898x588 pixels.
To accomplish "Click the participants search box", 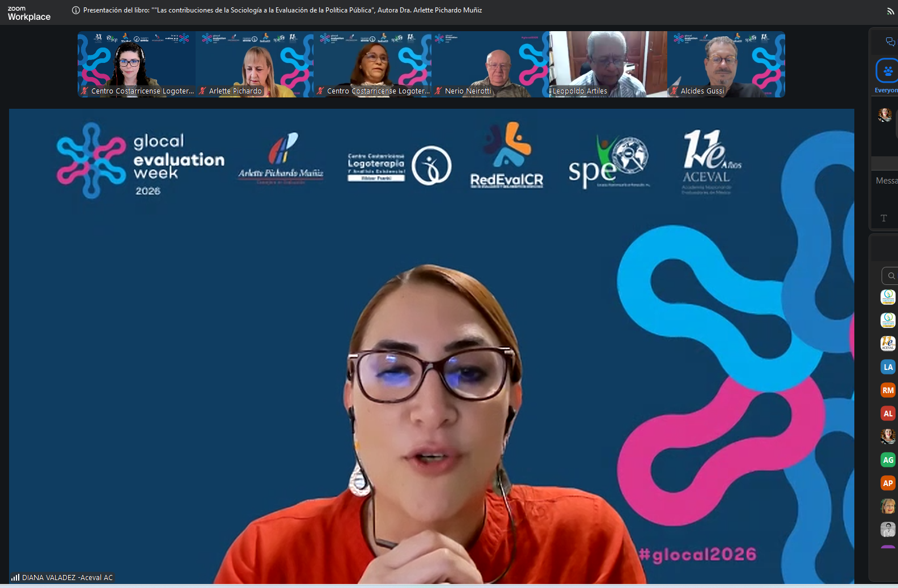I will coord(890,276).
